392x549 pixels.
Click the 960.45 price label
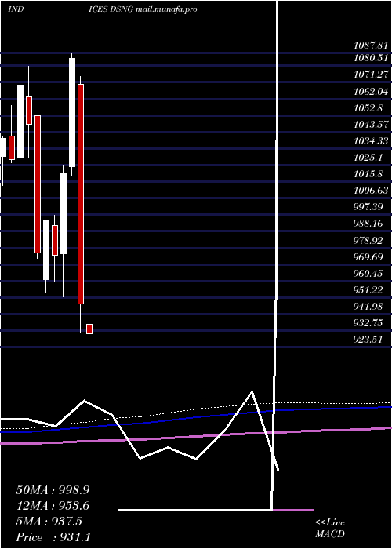tap(368, 274)
